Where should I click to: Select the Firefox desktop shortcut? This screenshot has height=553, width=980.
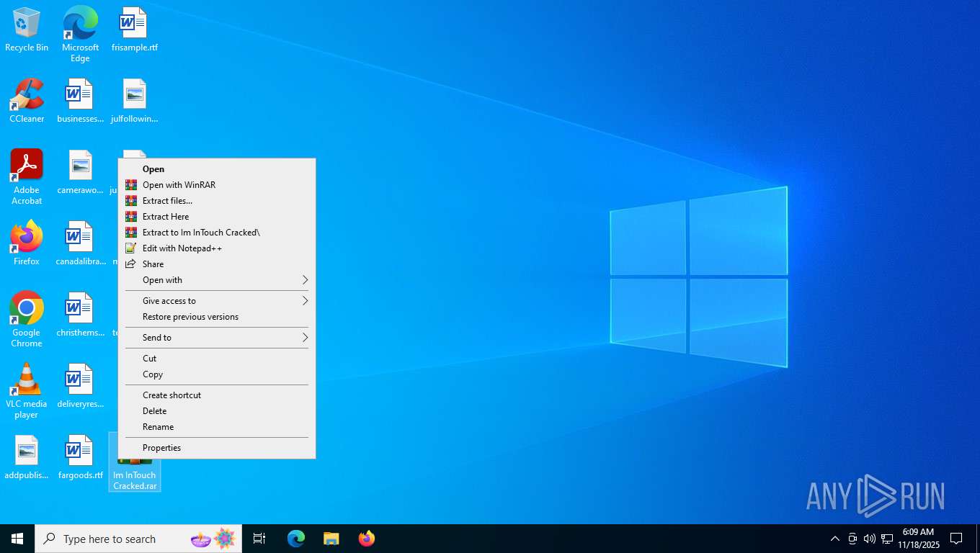[27, 243]
